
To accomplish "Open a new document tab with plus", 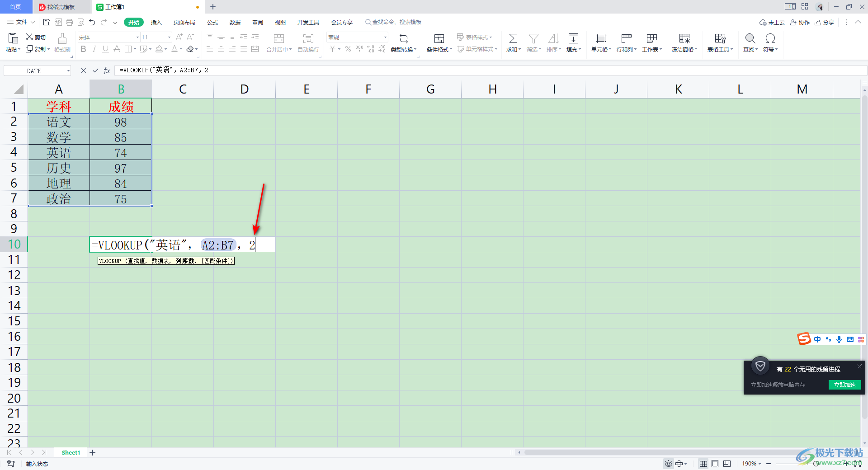I will (213, 7).
